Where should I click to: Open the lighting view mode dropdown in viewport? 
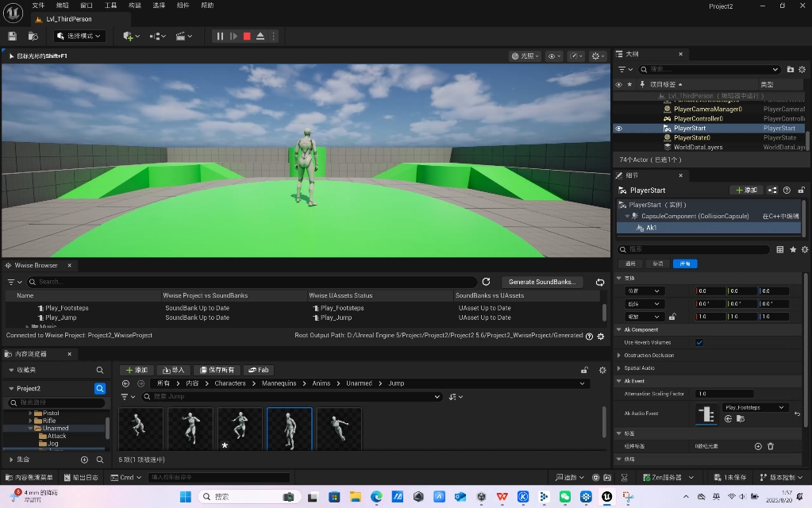click(525, 56)
